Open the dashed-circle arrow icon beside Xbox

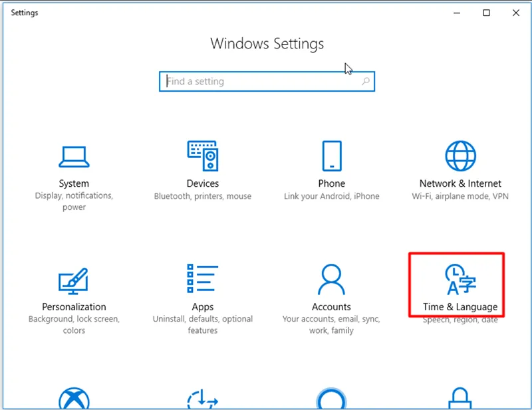coord(203,399)
